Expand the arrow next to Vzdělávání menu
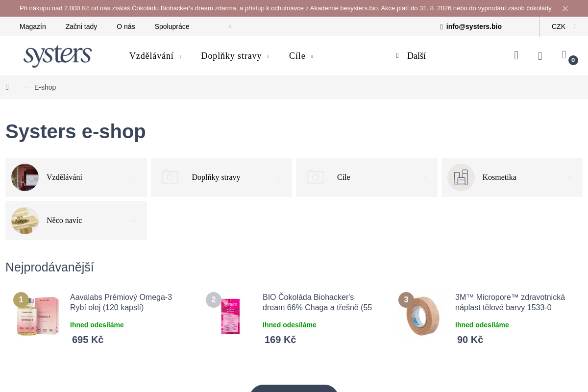The height and width of the screenshot is (392, 588). (x=180, y=56)
